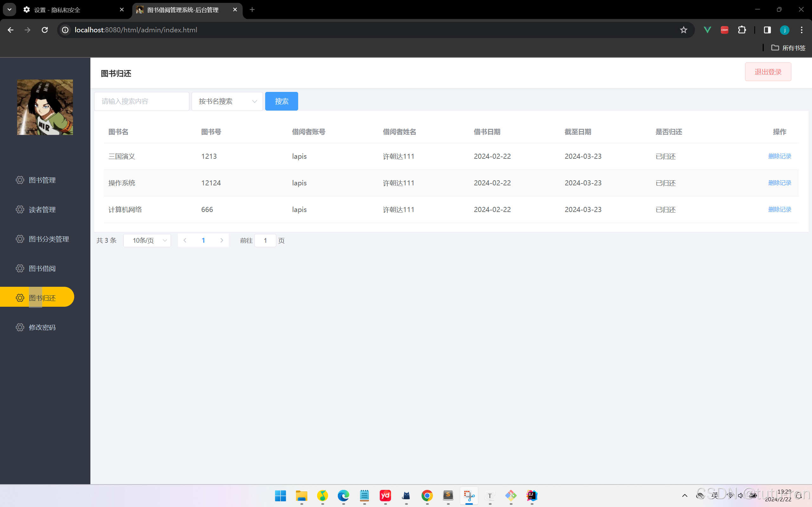Open Microsoft Edge from the taskbar
Screen dimensions: 812x507
pos(343,495)
